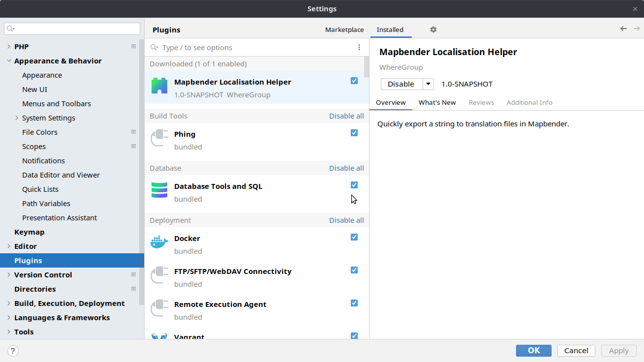Screen dimensions: 644x362
Task: Collapse the Appearance & Behavior section
Action: coord(8,60)
